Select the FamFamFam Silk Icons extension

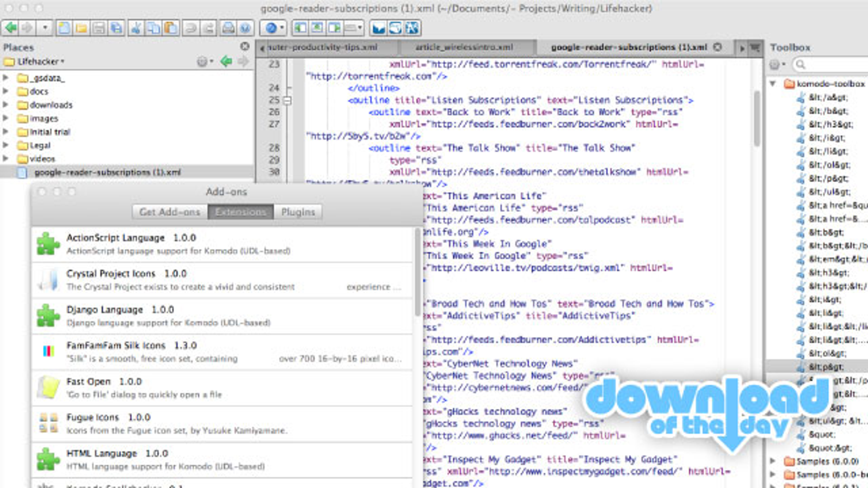pos(222,352)
